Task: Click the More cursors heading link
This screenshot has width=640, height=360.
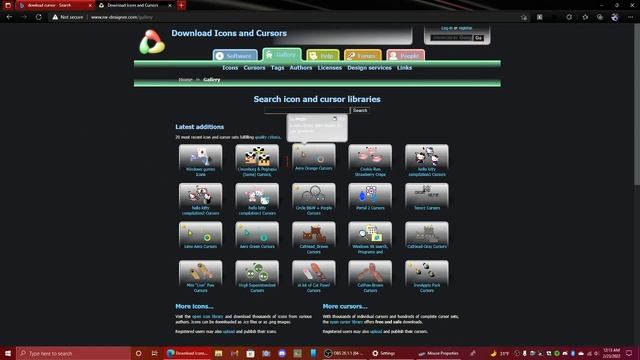Action: click(345, 306)
